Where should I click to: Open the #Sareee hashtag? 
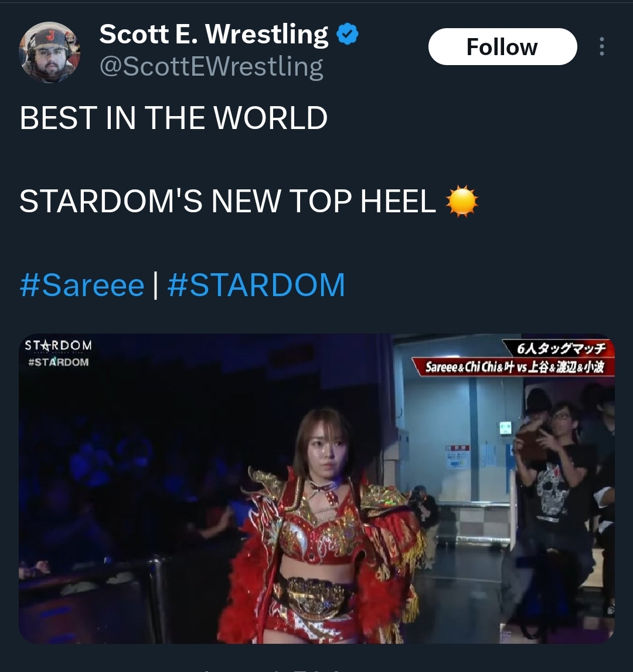[82, 285]
